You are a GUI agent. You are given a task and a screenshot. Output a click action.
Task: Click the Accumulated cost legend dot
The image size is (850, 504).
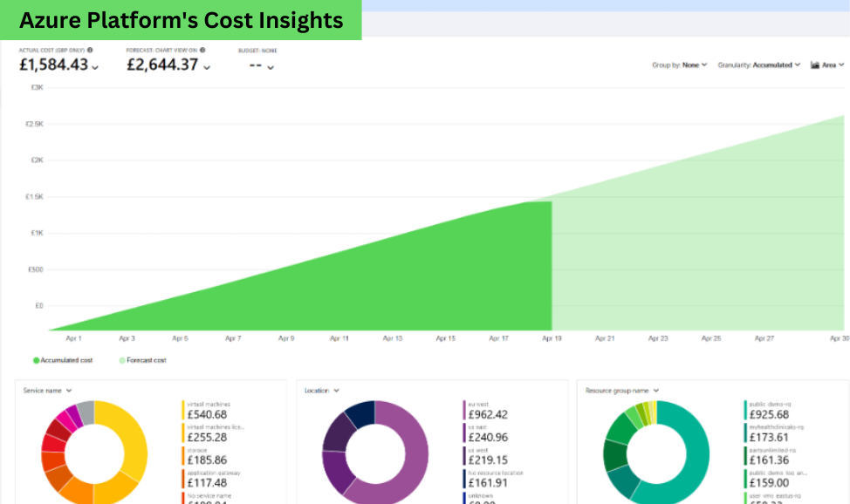click(x=36, y=360)
